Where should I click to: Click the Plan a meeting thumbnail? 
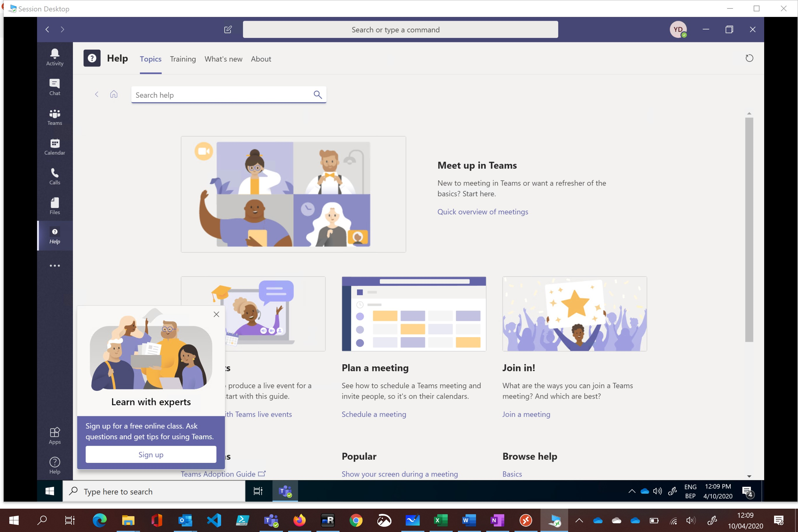(414, 314)
